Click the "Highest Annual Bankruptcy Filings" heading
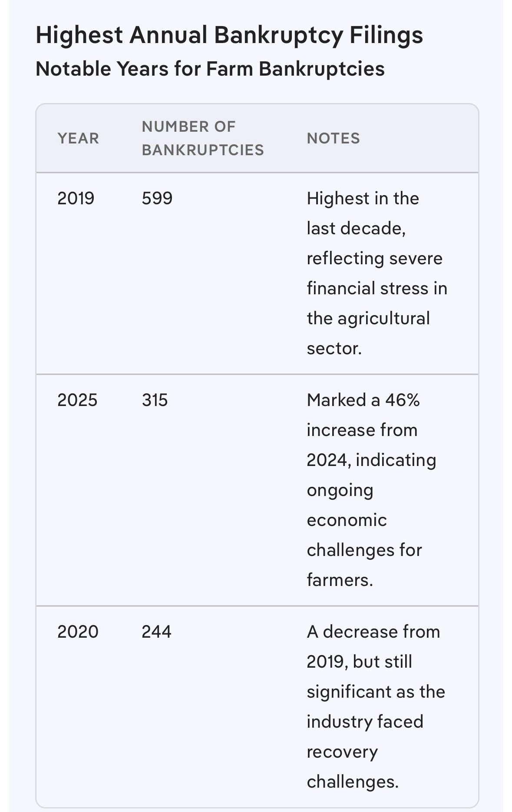Image resolution: width=512 pixels, height=812 pixels. (x=229, y=35)
